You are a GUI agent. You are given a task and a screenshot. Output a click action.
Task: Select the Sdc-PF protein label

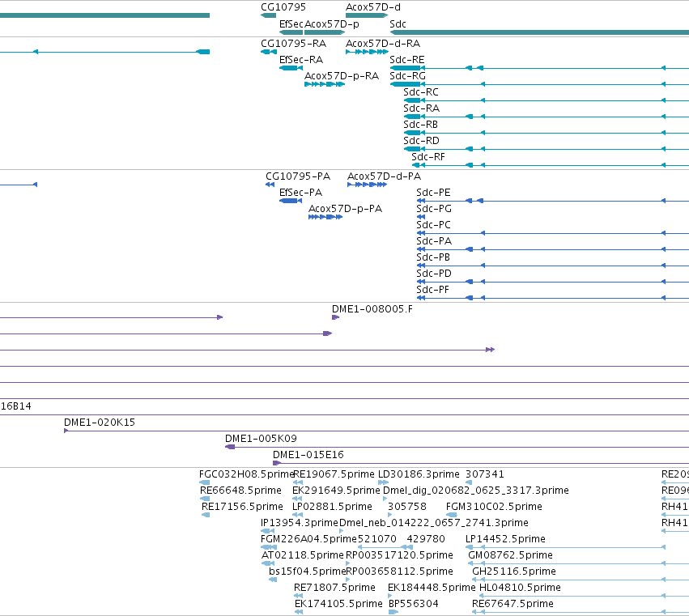click(x=432, y=290)
